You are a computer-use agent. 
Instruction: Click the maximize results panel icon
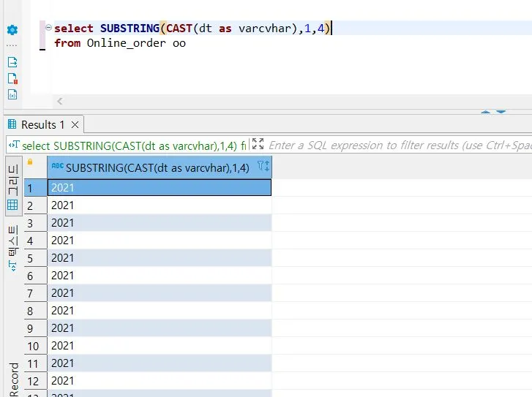pos(258,144)
